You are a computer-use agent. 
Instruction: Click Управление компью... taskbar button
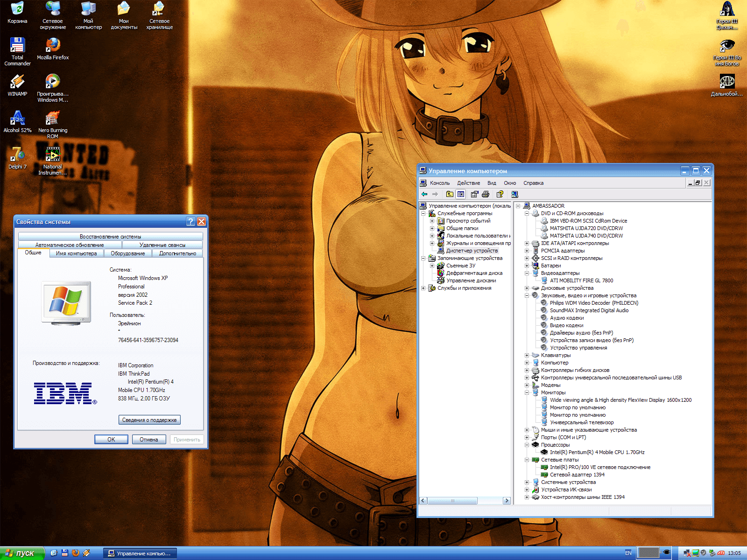[x=140, y=553]
